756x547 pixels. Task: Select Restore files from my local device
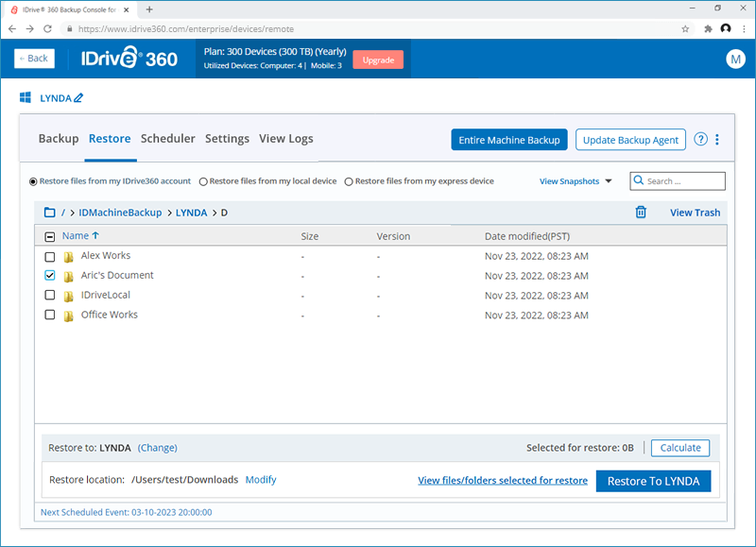click(x=203, y=181)
